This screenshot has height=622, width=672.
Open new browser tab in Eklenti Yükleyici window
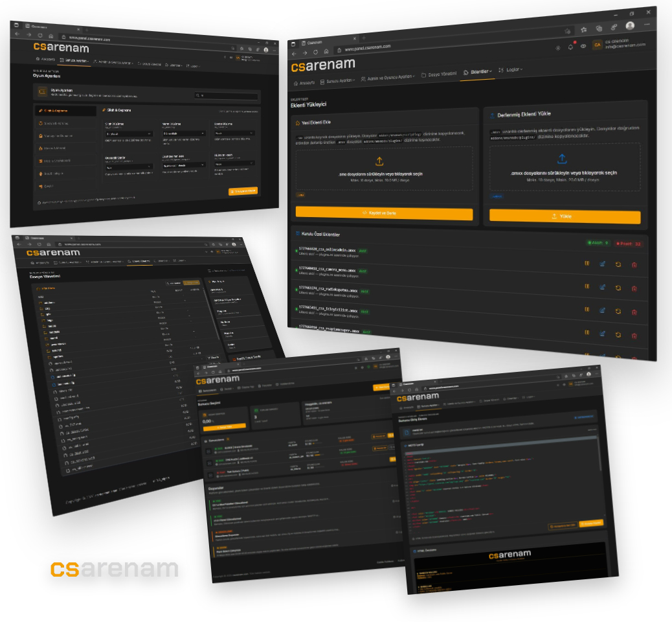(x=363, y=38)
